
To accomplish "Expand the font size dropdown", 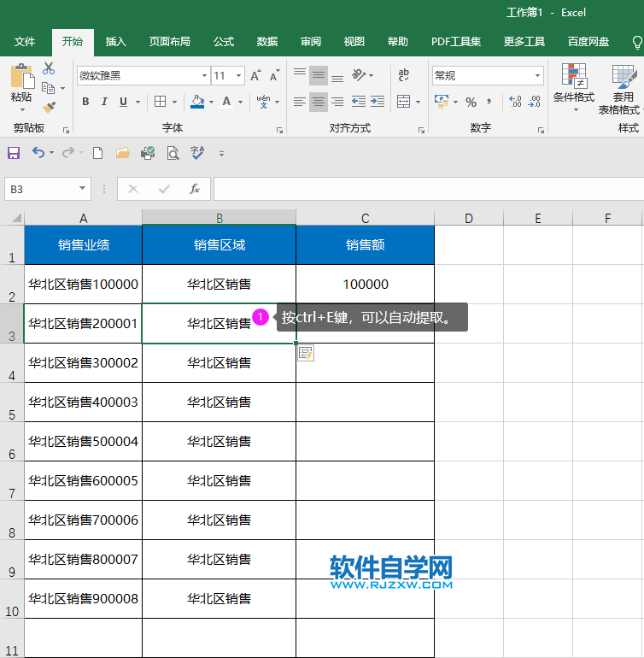I will (x=239, y=76).
